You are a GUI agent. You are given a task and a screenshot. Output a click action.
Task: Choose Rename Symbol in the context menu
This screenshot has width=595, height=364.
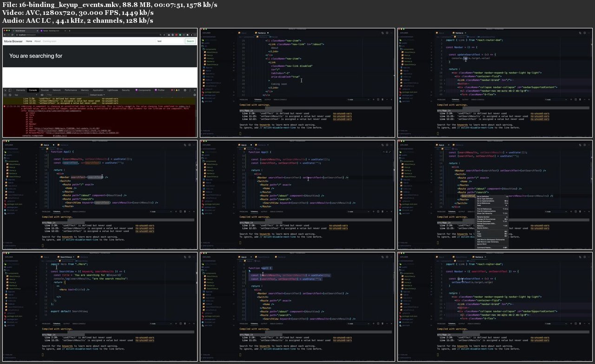[x=483, y=217]
